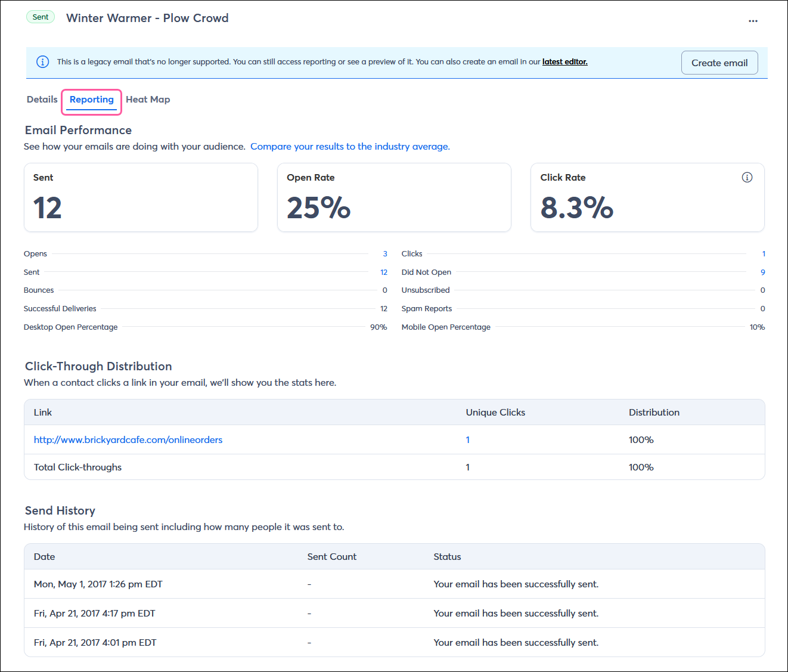The height and width of the screenshot is (672, 788).
Task: Click the Mobile Open Percentage value 10%
Action: coord(757,327)
